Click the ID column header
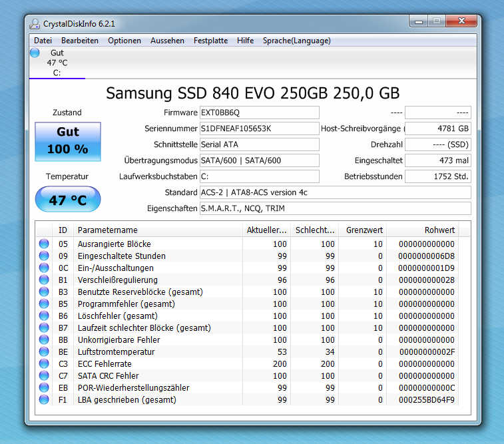The height and width of the screenshot is (444, 504). coord(63,230)
